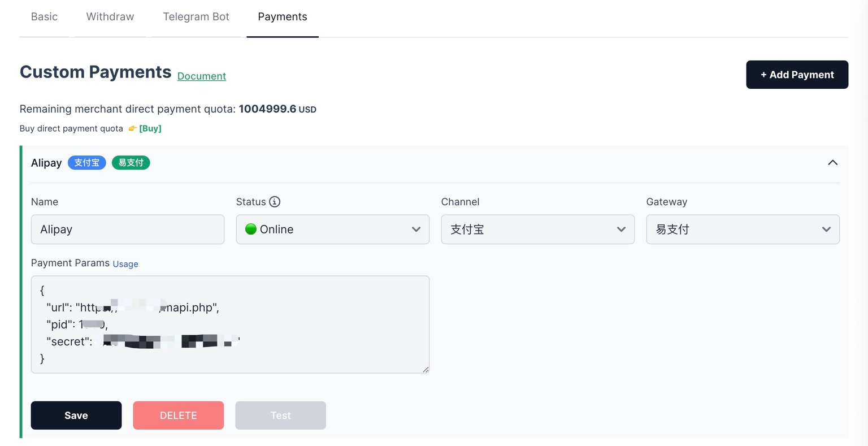
Task: Click the pointing finger emoji near Buy
Action: point(132,128)
